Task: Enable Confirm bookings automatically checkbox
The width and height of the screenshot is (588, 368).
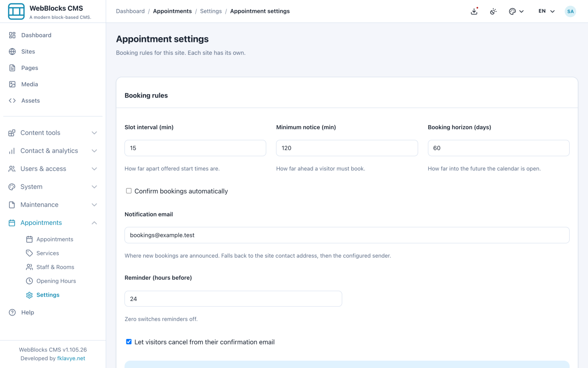Action: 129,191
